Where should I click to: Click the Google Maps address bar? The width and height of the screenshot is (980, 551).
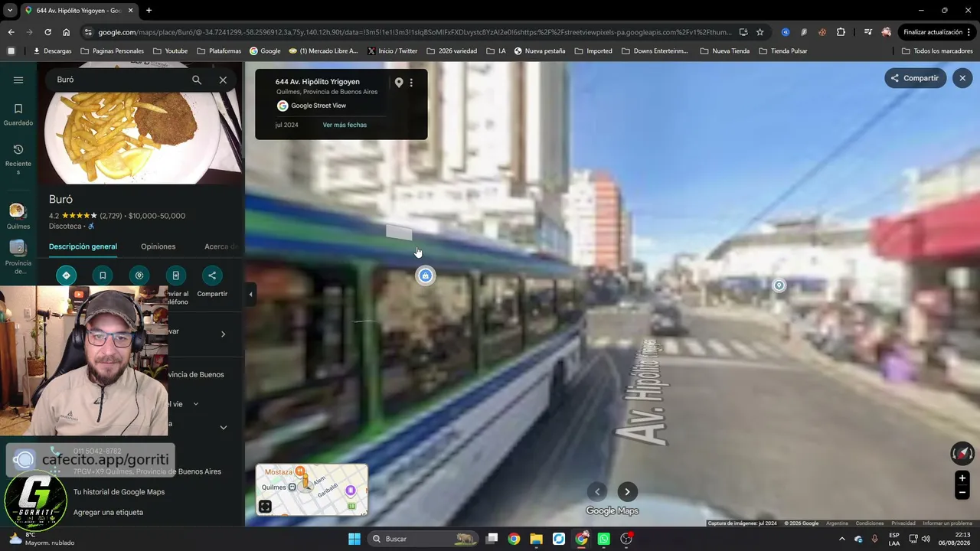coord(414,32)
